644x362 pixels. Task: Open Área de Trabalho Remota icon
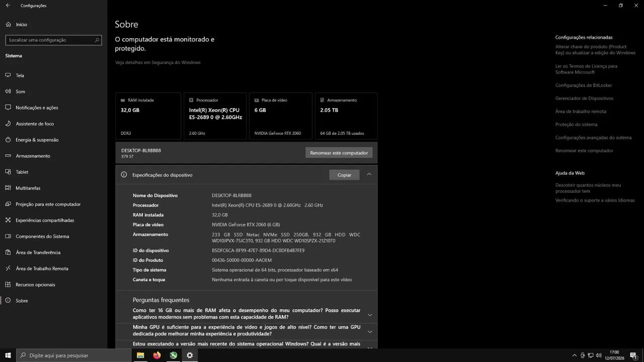(8, 268)
